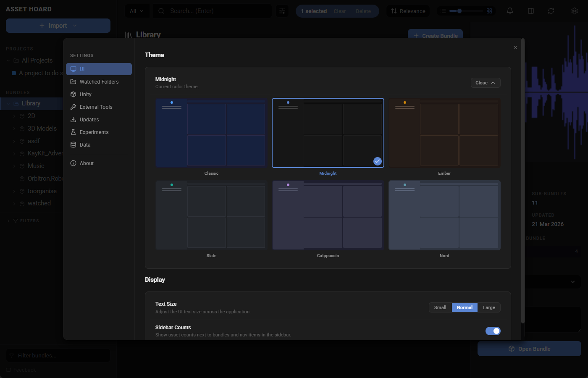The width and height of the screenshot is (588, 378).
Task: Collapse the theme picker via Close chevron
Action: coord(485,83)
